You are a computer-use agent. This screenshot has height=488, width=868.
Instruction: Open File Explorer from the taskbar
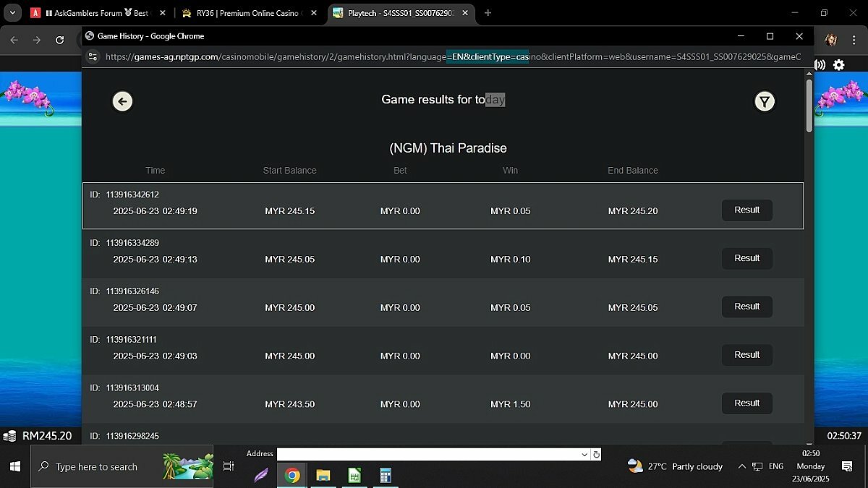pos(323,475)
